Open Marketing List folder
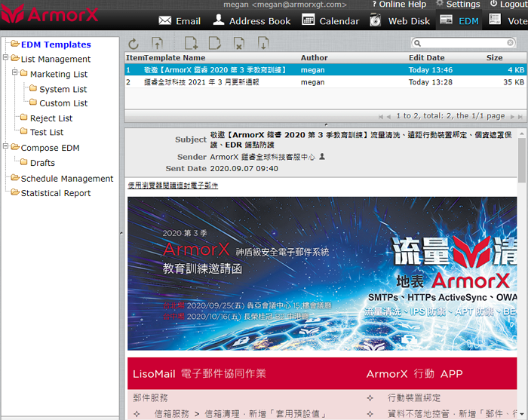Screen dimensions: 528x420 (x=59, y=74)
